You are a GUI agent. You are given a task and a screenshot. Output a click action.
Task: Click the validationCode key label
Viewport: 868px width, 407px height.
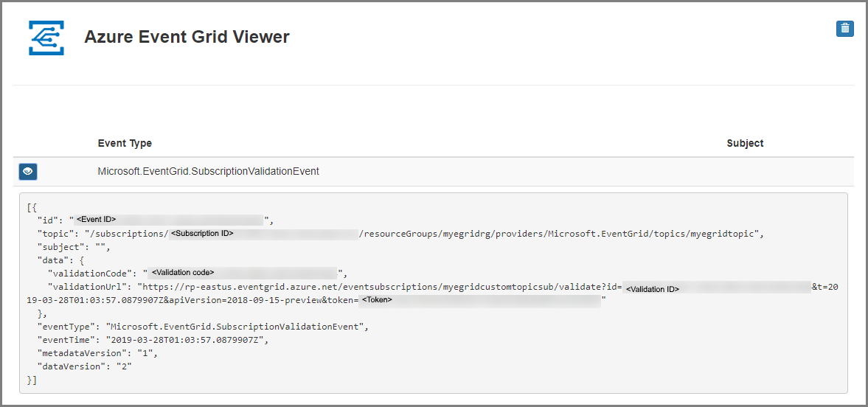click(x=90, y=274)
